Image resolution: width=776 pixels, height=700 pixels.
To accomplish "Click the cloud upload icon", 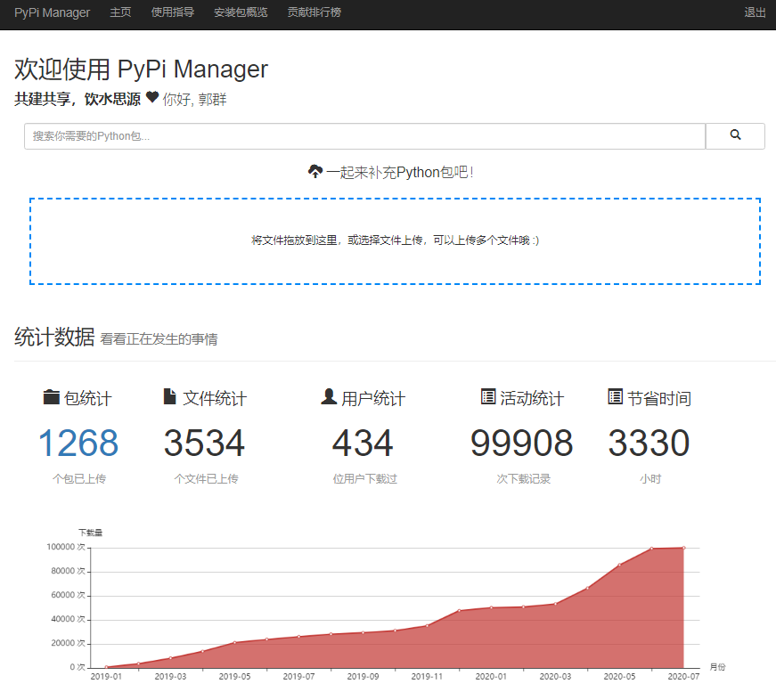I will click(315, 172).
